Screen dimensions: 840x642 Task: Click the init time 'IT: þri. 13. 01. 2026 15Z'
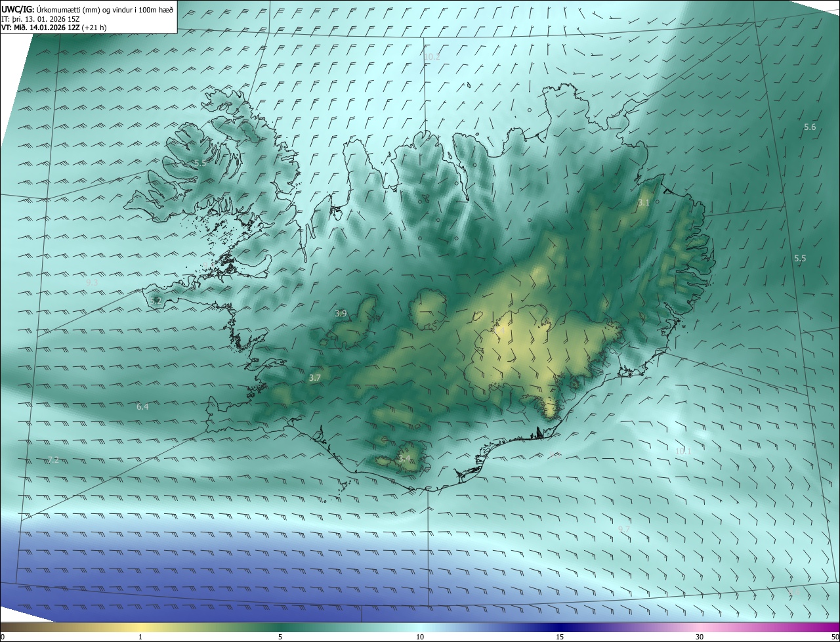pos(41,18)
